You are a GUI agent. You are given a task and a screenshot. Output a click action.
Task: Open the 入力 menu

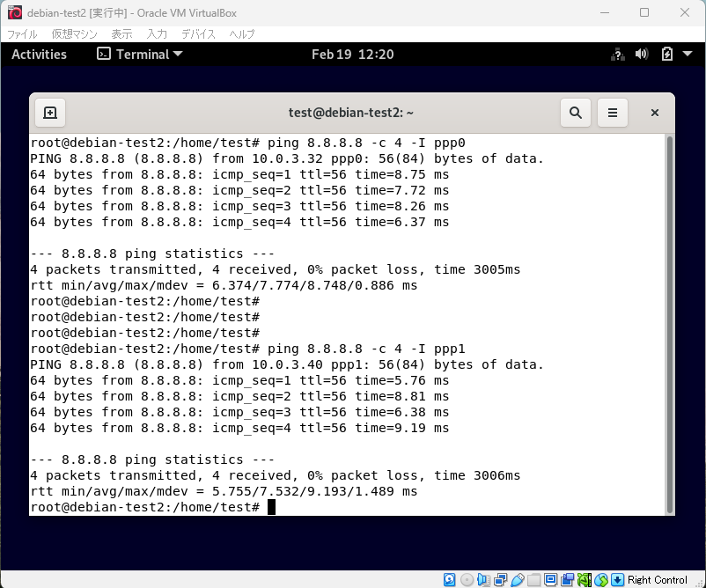[157, 34]
